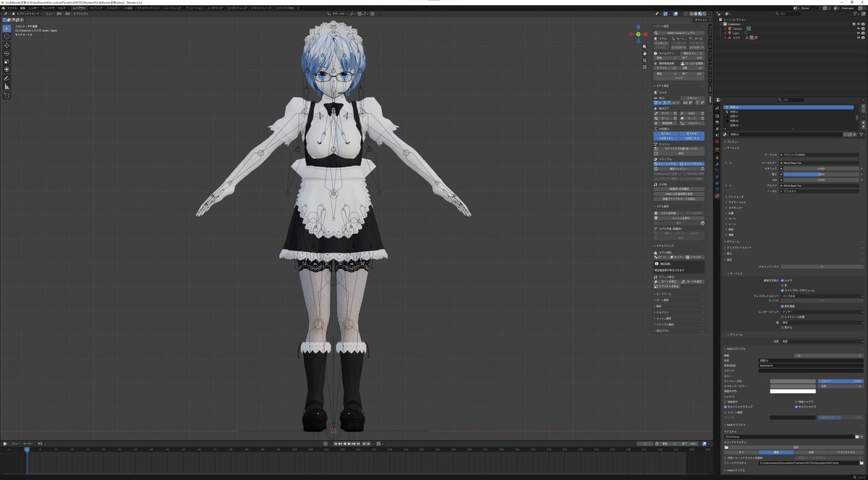Click the white ambient color swatch
The height and width of the screenshot is (480, 868).
point(793,391)
